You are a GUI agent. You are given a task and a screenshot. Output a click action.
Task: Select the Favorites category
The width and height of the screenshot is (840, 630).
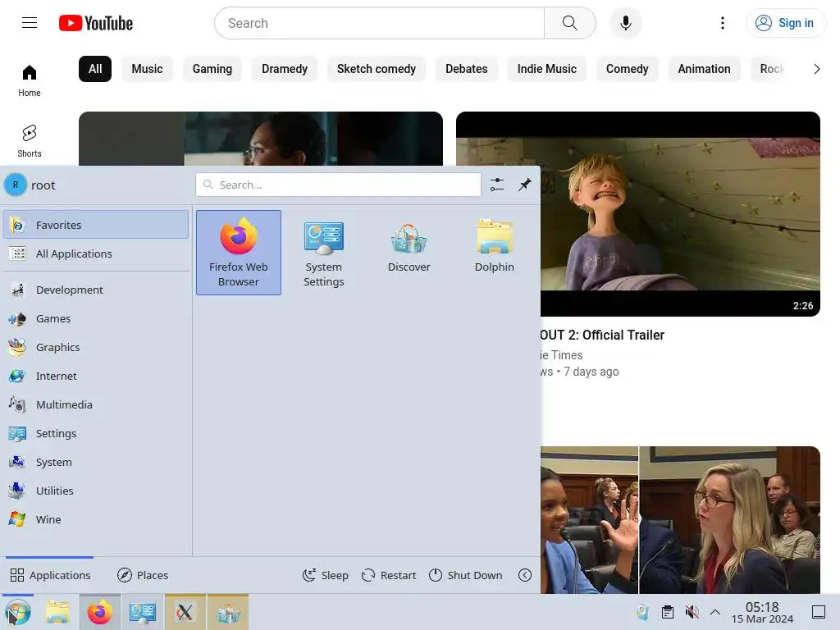point(96,225)
